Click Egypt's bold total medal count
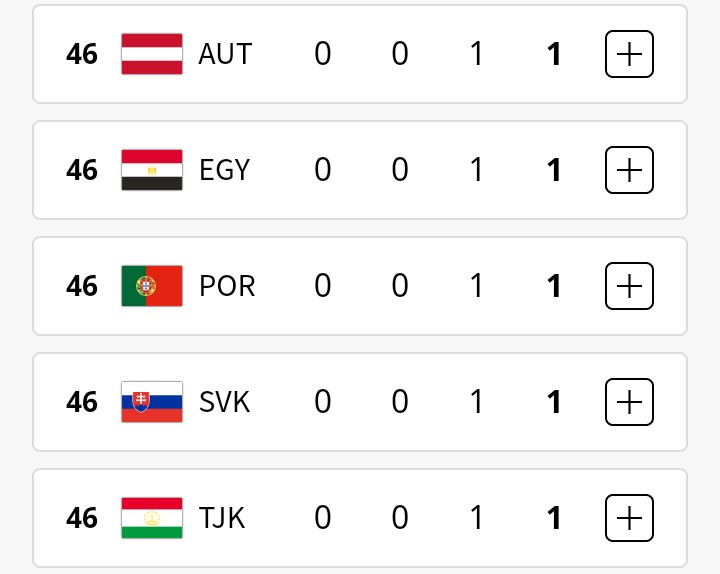 point(554,170)
